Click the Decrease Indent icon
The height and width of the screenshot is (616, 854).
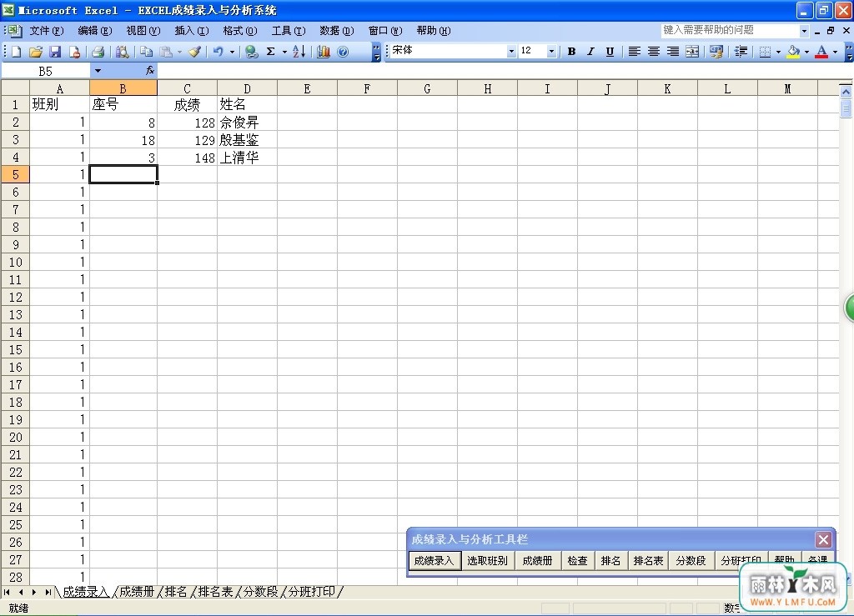point(741,52)
